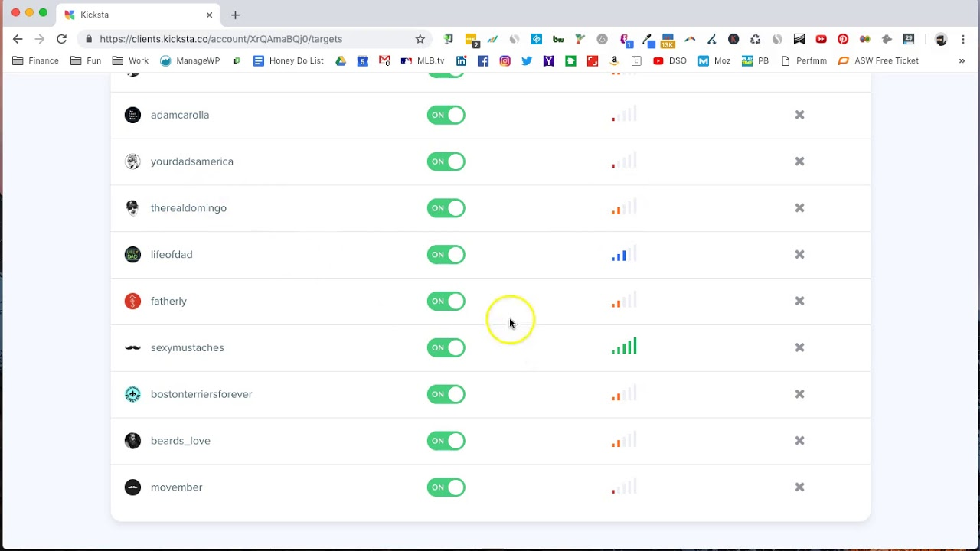This screenshot has height=551, width=980.
Task: Open the Facebook bookmark icon
Action: pyautogui.click(x=483, y=60)
